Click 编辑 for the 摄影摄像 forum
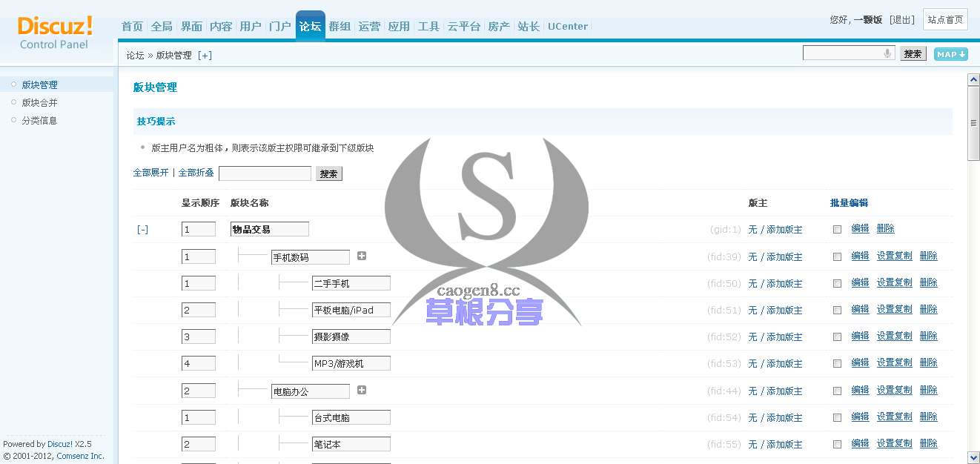Screen dimensions: 980x464 coord(860,336)
